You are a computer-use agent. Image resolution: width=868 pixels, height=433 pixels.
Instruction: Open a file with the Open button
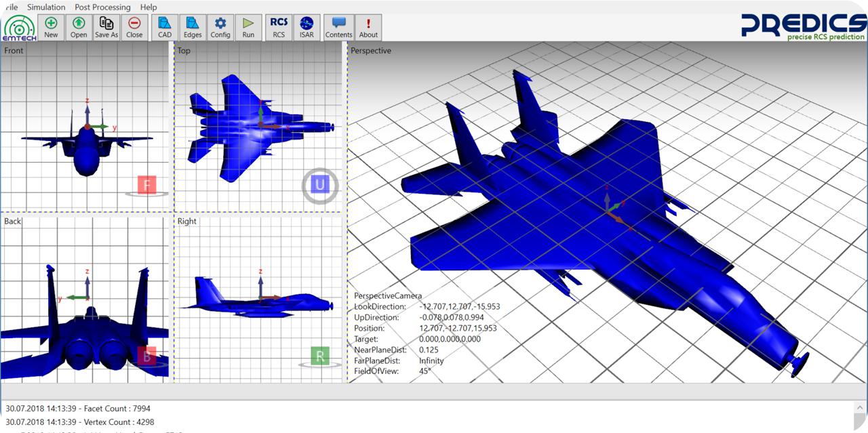pyautogui.click(x=79, y=28)
